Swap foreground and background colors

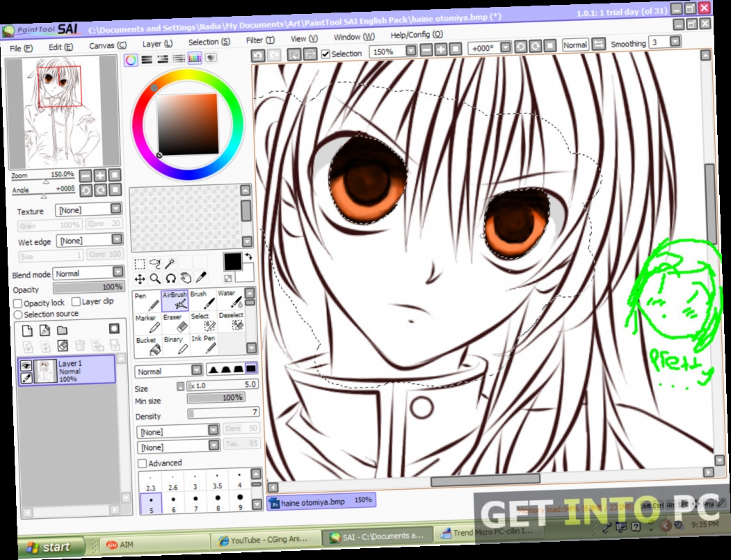tap(248, 257)
